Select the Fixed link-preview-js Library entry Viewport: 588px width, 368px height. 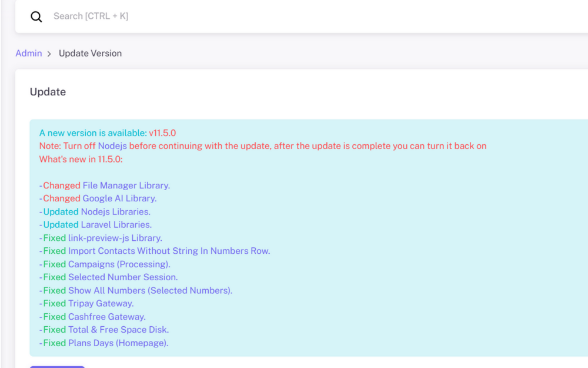coord(101,238)
